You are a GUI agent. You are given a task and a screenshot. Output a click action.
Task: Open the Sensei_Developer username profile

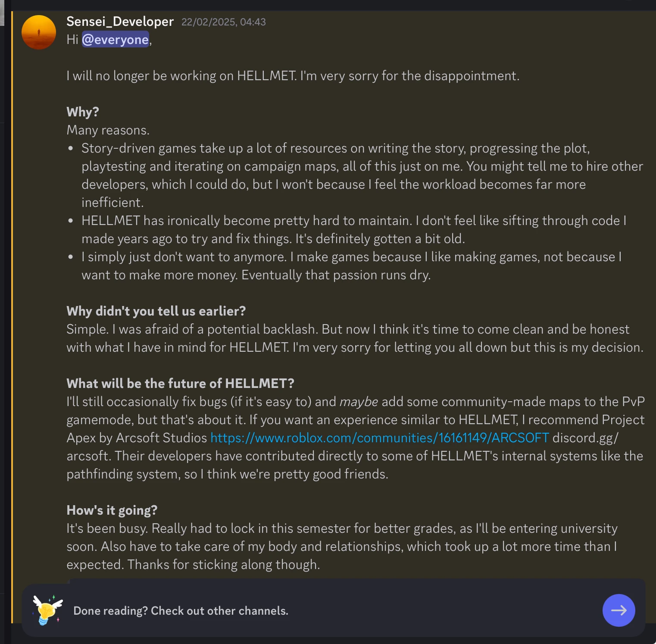[x=120, y=22]
